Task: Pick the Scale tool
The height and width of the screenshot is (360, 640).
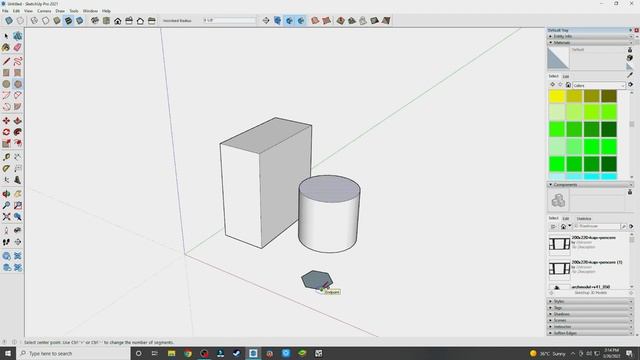Action: [6, 144]
